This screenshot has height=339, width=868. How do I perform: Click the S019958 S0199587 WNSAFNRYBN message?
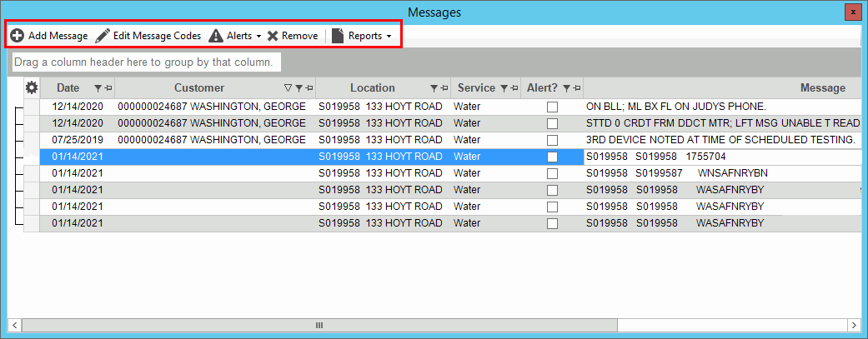676,173
